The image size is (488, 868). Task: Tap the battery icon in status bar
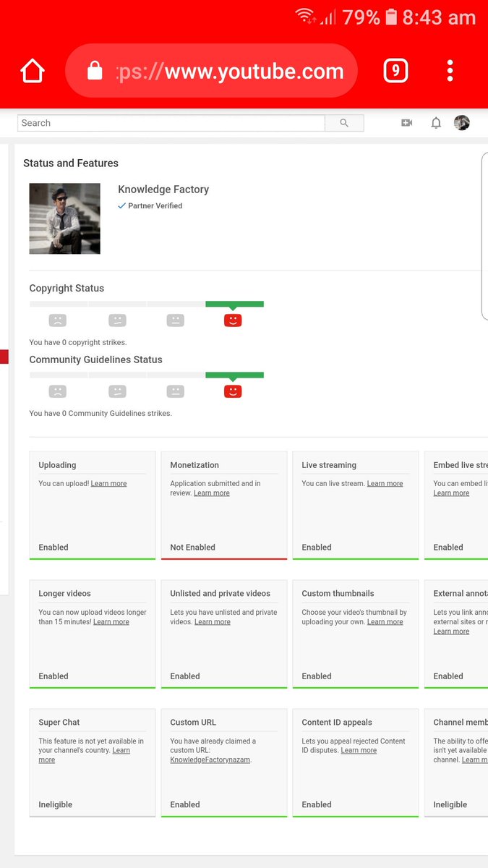(x=391, y=17)
